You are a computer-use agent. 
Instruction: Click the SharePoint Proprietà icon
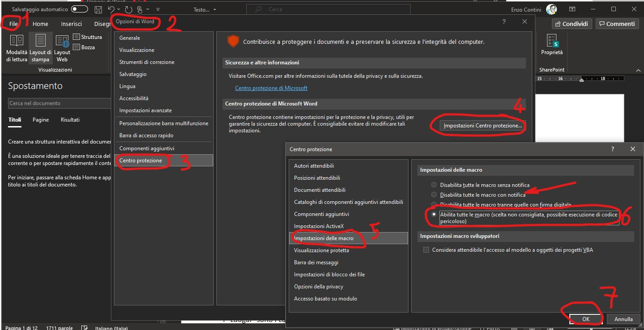(x=551, y=45)
